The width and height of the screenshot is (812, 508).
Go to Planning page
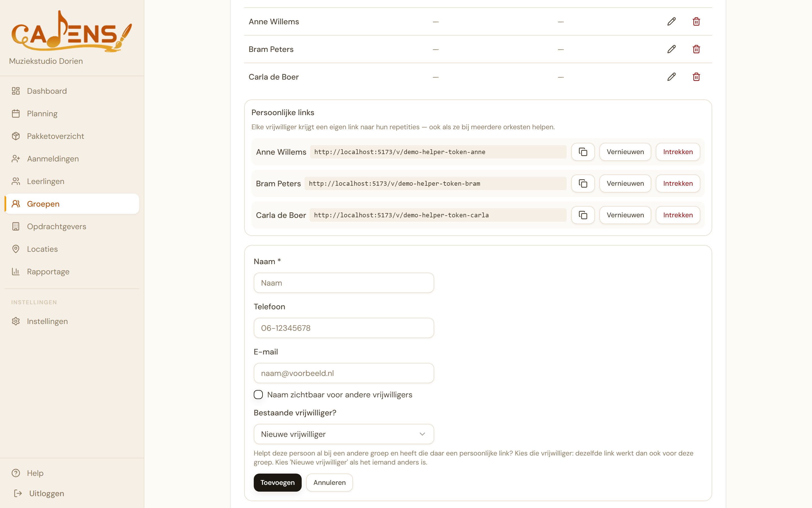coord(72,113)
